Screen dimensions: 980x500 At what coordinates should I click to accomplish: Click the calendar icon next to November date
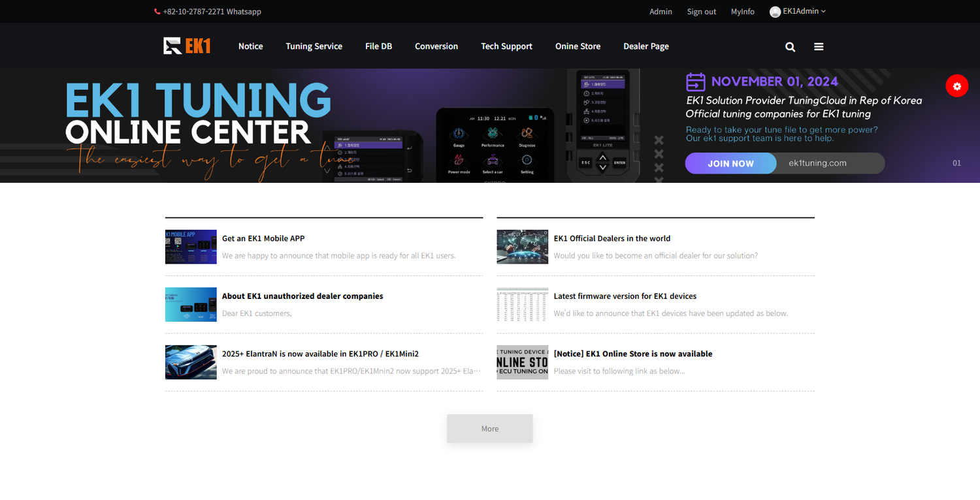[x=695, y=82]
